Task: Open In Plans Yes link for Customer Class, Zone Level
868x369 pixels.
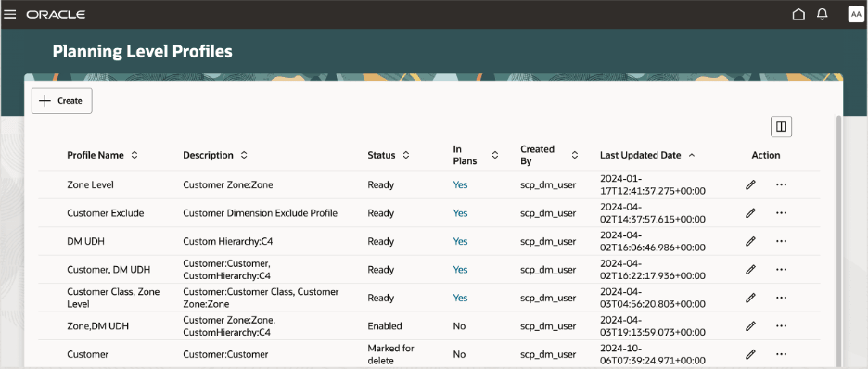Action: point(460,298)
